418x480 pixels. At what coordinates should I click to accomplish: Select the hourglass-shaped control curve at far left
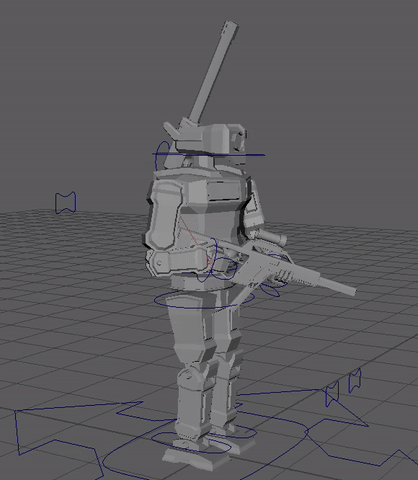click(65, 203)
